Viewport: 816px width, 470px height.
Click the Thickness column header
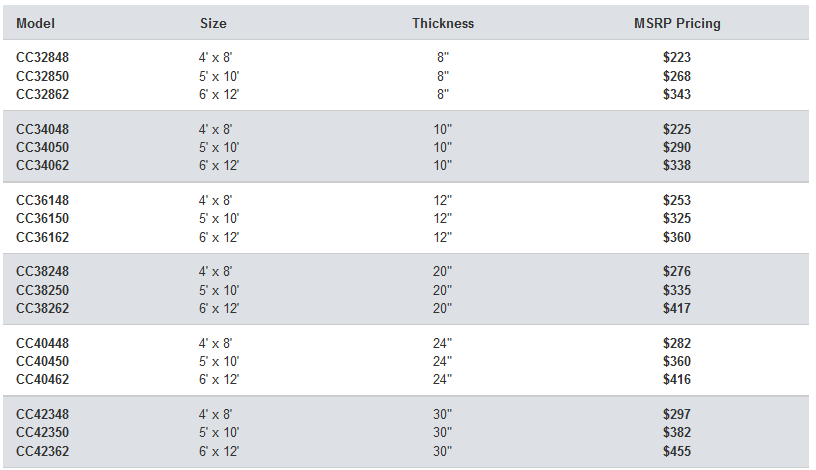(443, 23)
